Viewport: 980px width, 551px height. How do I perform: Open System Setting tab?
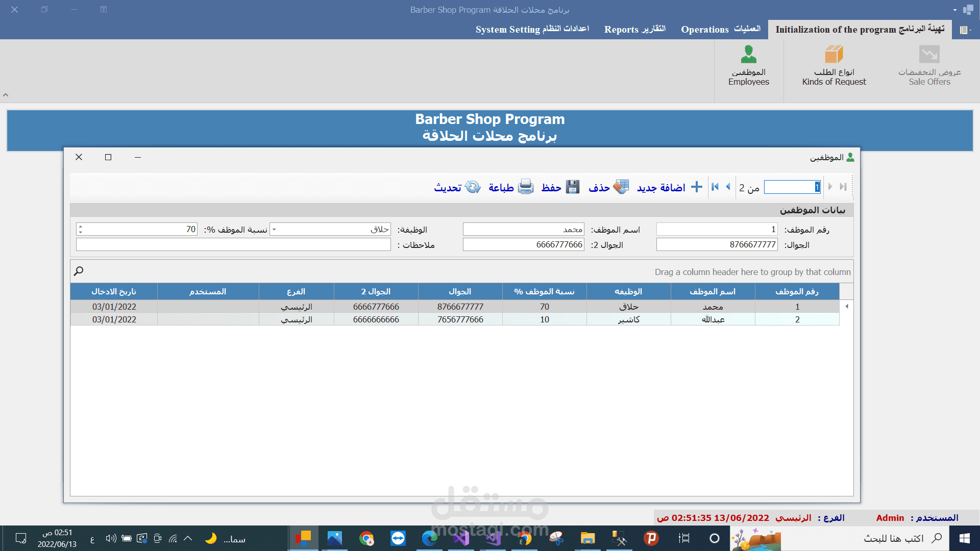point(532,29)
